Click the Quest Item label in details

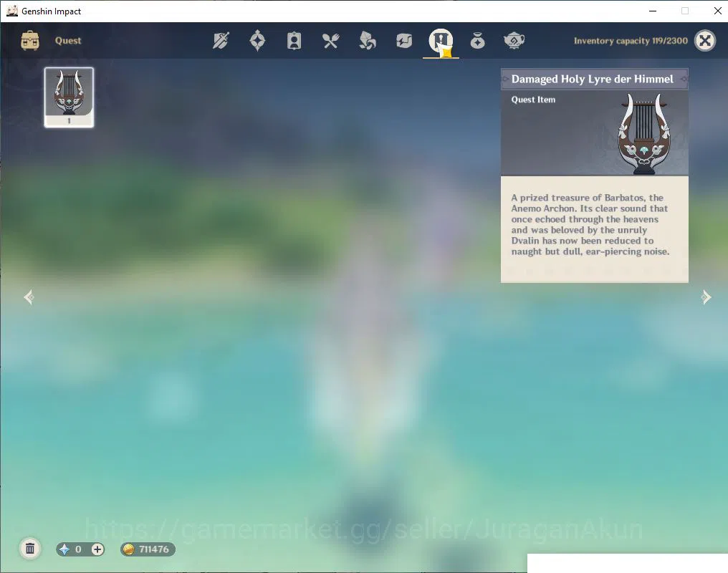[533, 100]
